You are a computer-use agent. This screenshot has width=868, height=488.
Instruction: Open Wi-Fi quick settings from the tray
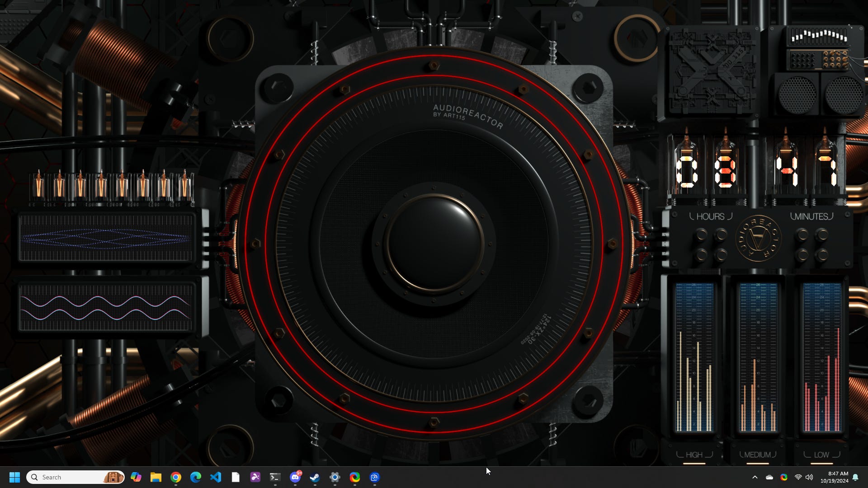pos(797,477)
